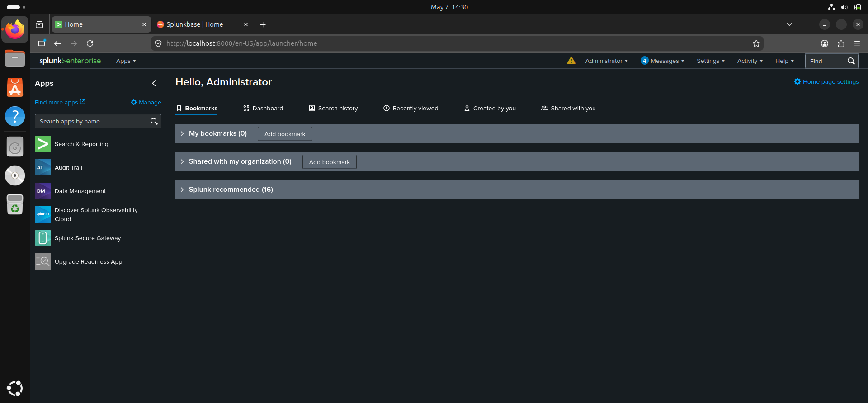
Task: Switch to the Shared with you tab
Action: point(568,109)
